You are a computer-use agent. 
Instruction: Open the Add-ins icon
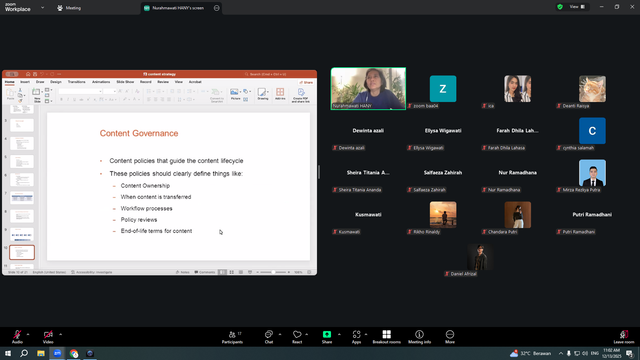(x=280, y=95)
